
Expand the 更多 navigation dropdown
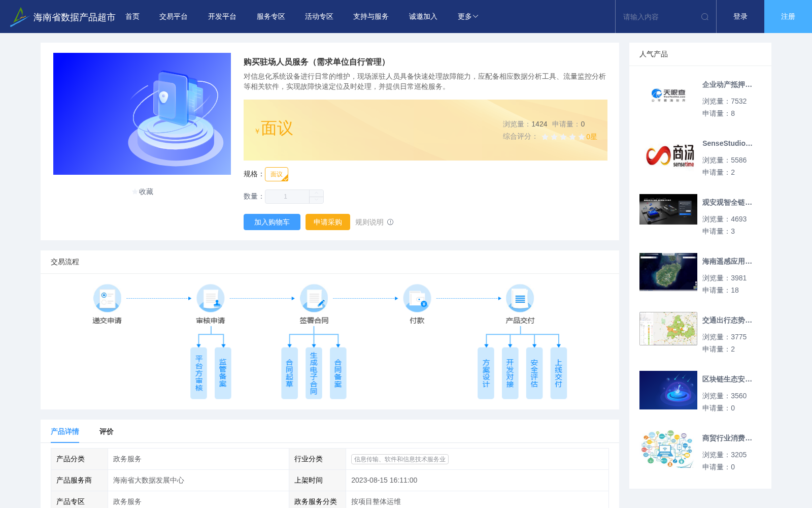468,17
